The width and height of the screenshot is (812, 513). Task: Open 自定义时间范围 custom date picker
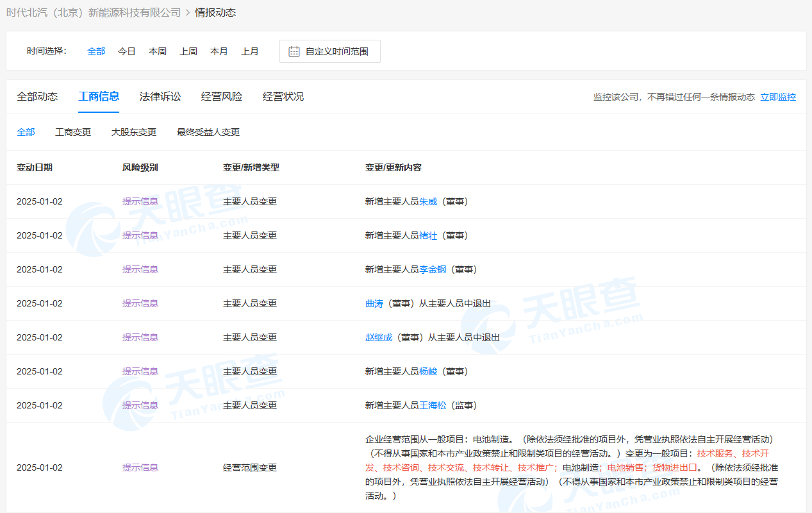pos(330,51)
